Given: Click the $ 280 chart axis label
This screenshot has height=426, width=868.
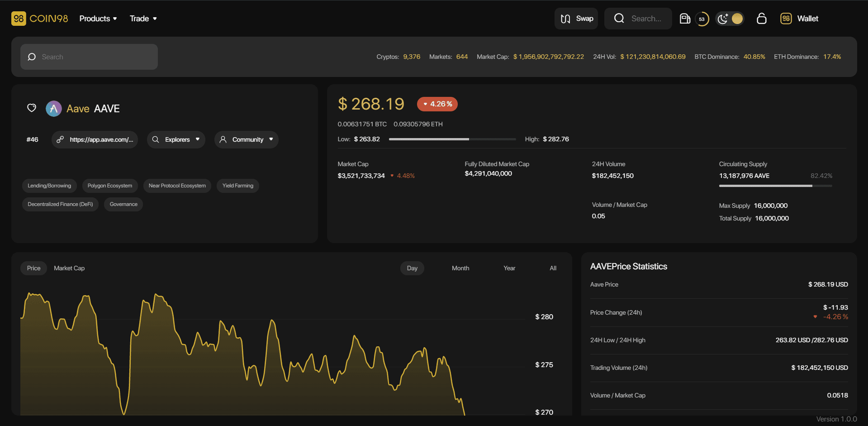Looking at the screenshot, I should pyautogui.click(x=544, y=317).
